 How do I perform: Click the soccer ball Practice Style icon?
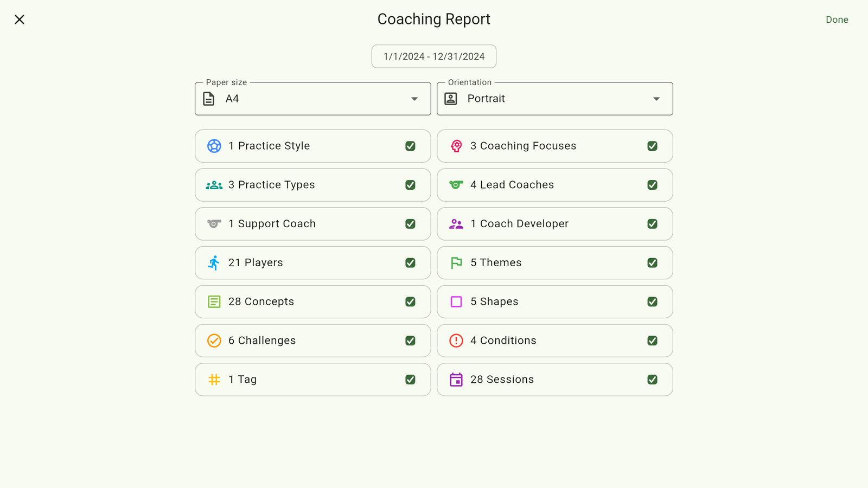click(x=214, y=146)
